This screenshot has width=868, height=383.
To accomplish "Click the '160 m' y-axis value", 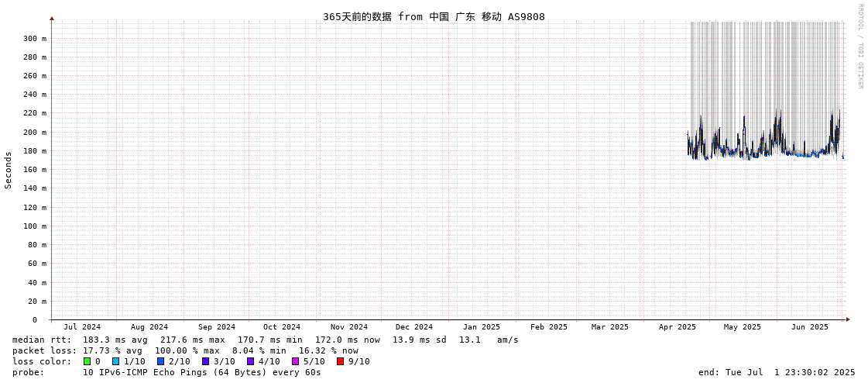I will 36,170.
